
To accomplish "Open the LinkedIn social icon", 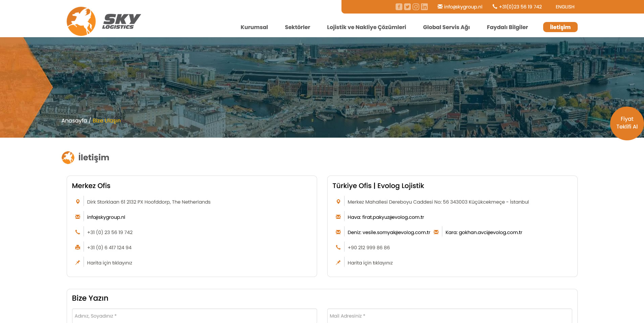I will (424, 7).
